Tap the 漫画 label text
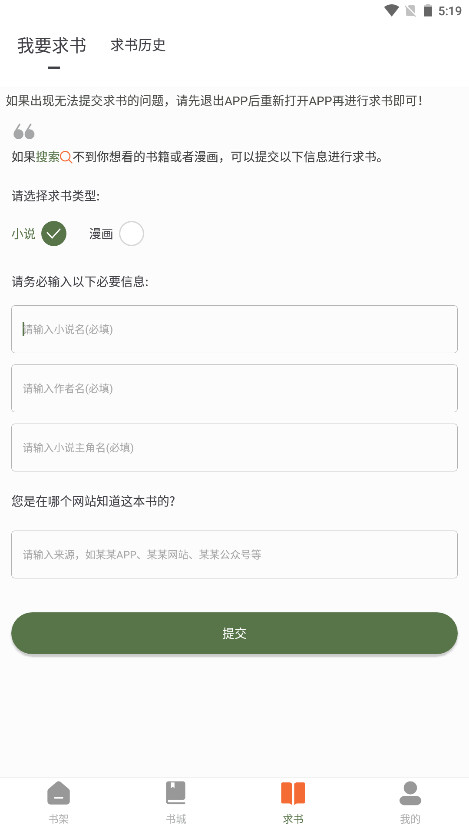 (101, 234)
